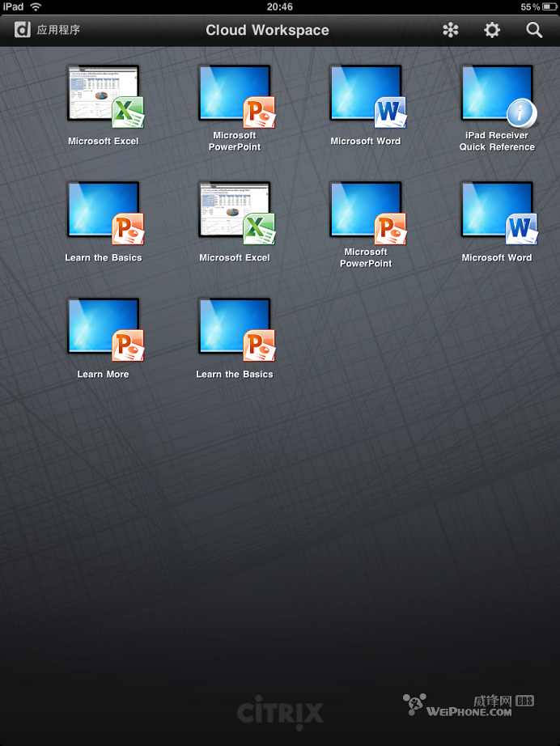Tap the Wi-Fi status icon

(x=36, y=6)
